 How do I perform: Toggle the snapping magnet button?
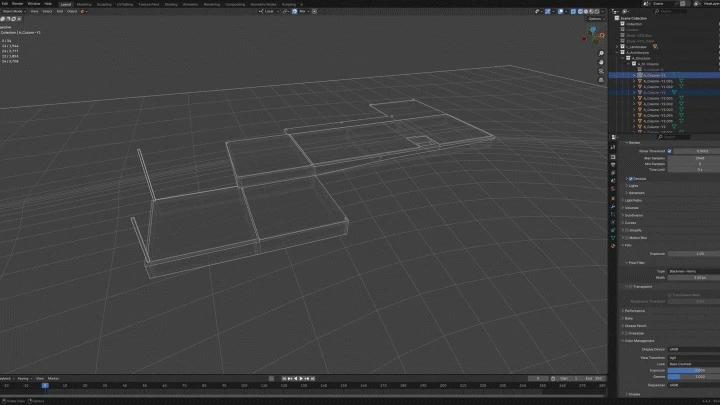tap(295, 11)
